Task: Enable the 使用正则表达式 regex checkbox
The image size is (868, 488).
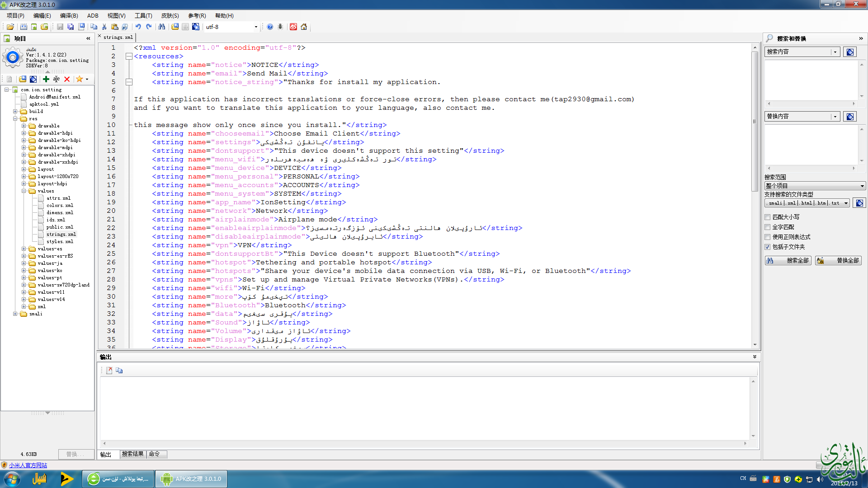Action: [x=768, y=237]
